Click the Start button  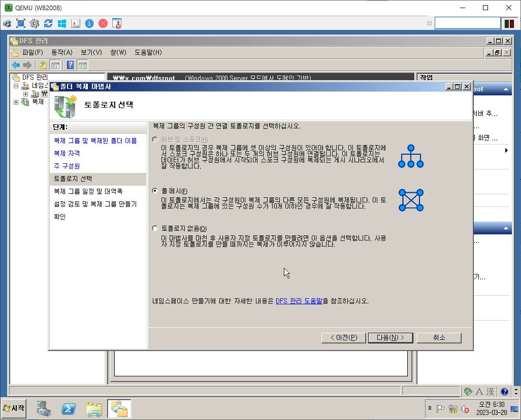pyautogui.click(x=14, y=408)
